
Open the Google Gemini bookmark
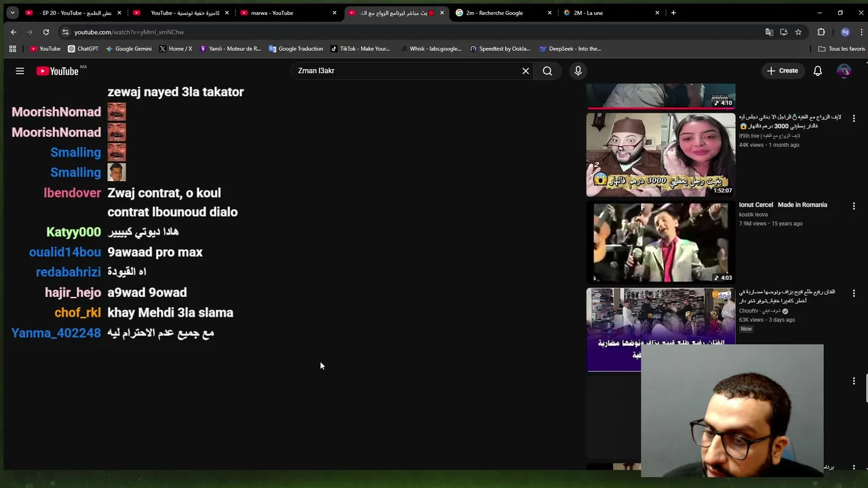pyautogui.click(x=128, y=49)
